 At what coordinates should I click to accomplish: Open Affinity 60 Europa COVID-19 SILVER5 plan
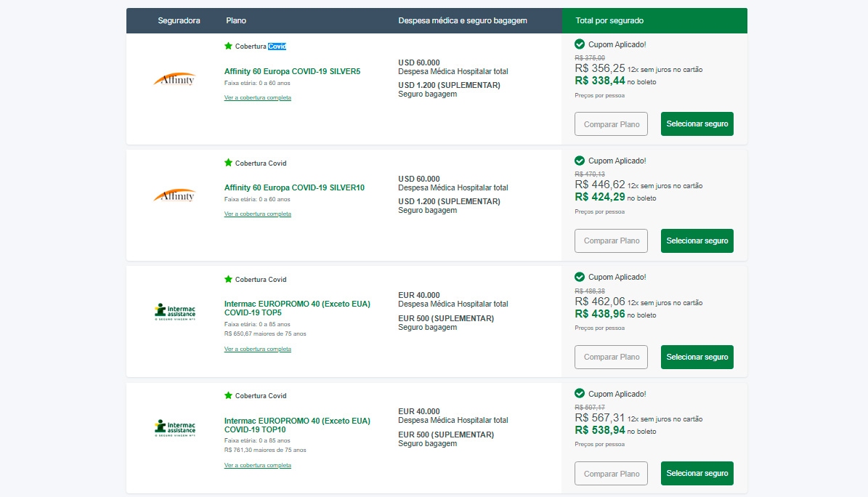[x=292, y=71]
